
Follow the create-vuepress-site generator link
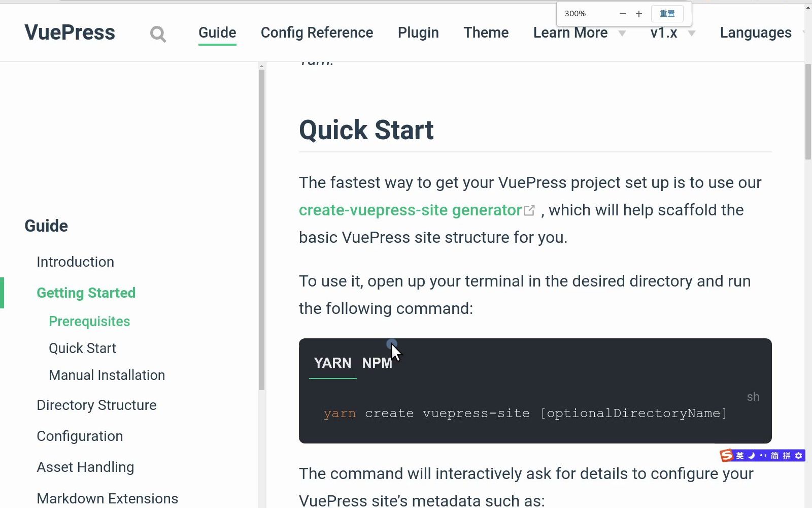[410, 210]
